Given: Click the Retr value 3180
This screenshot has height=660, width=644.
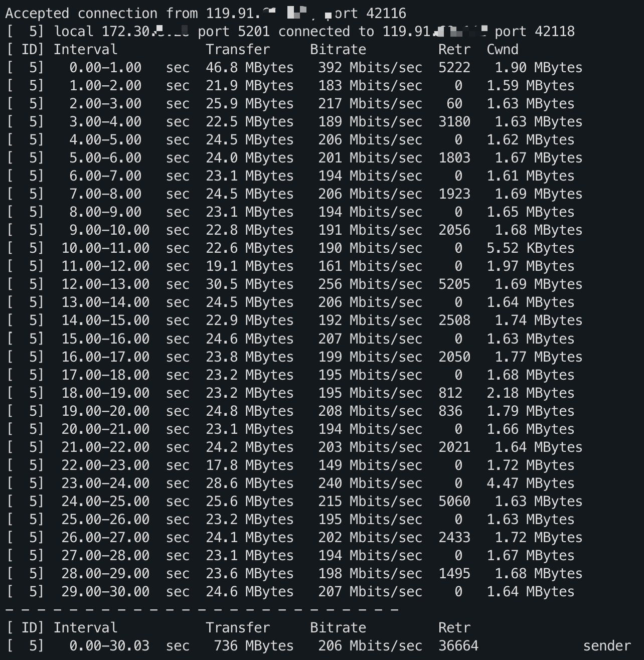Looking at the screenshot, I should coord(454,122).
